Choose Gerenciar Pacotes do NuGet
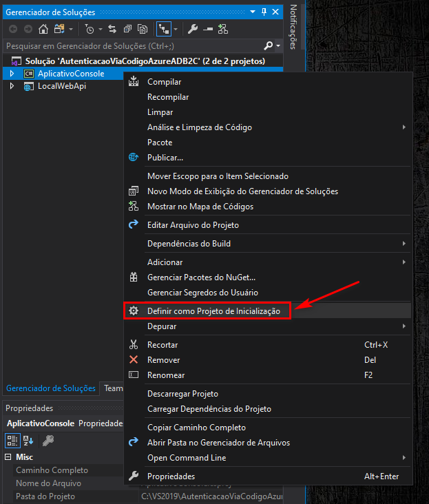This screenshot has height=504, width=429. coord(201,277)
